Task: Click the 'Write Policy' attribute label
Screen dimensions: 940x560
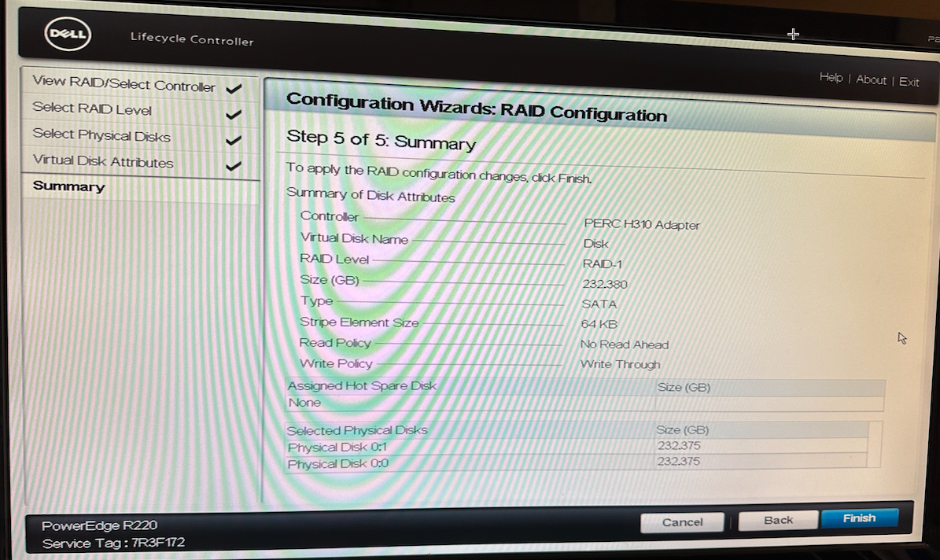Action: tap(336, 363)
